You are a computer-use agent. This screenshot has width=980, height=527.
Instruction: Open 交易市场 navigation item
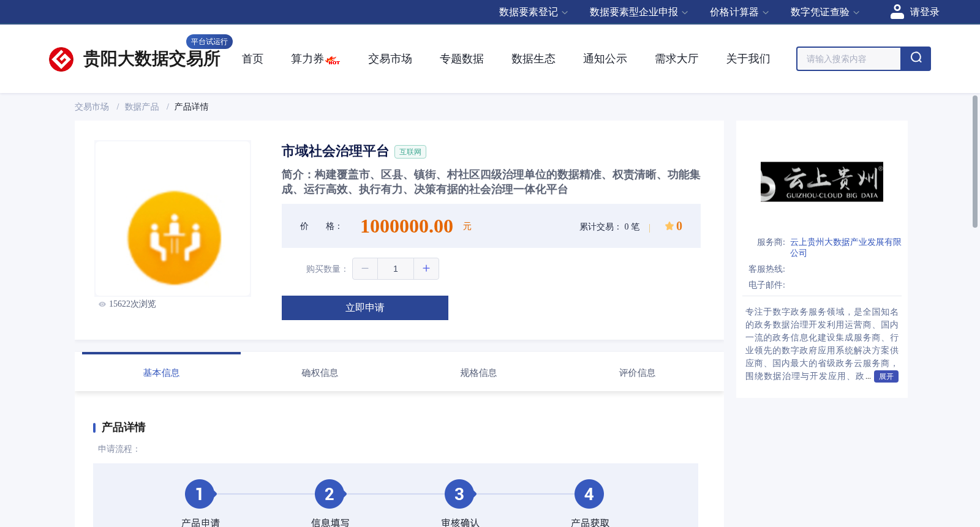pos(390,59)
